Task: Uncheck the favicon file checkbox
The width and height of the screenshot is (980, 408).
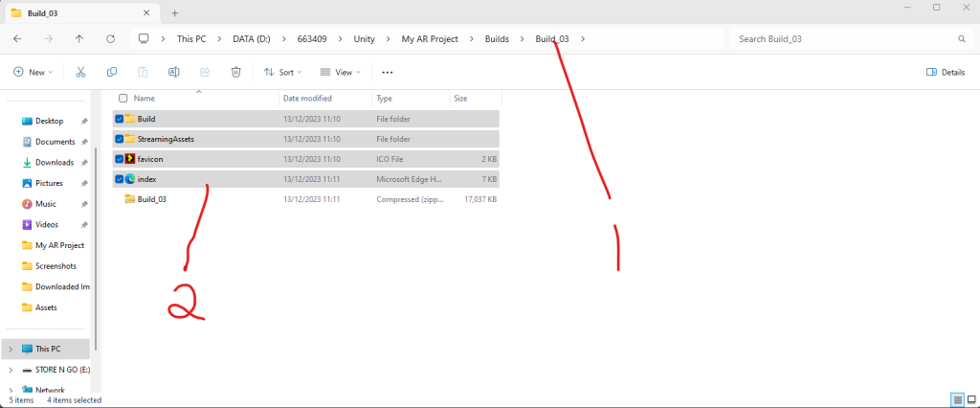Action: tap(119, 159)
